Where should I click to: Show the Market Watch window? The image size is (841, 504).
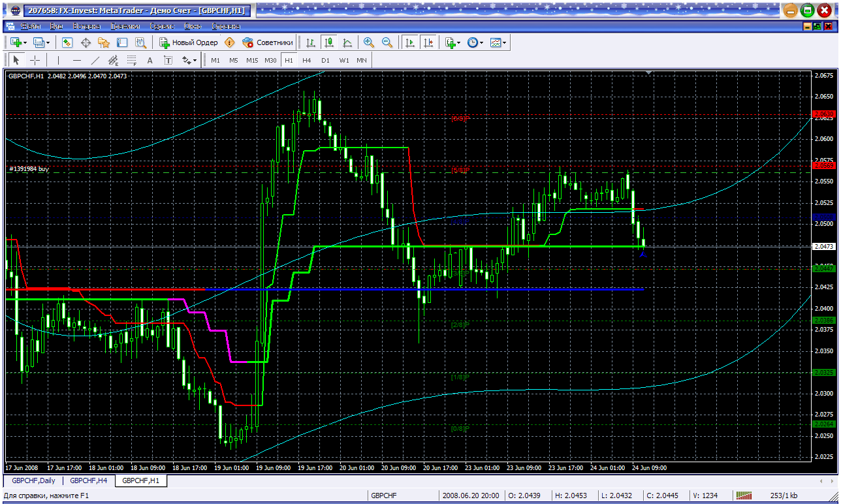[67, 42]
